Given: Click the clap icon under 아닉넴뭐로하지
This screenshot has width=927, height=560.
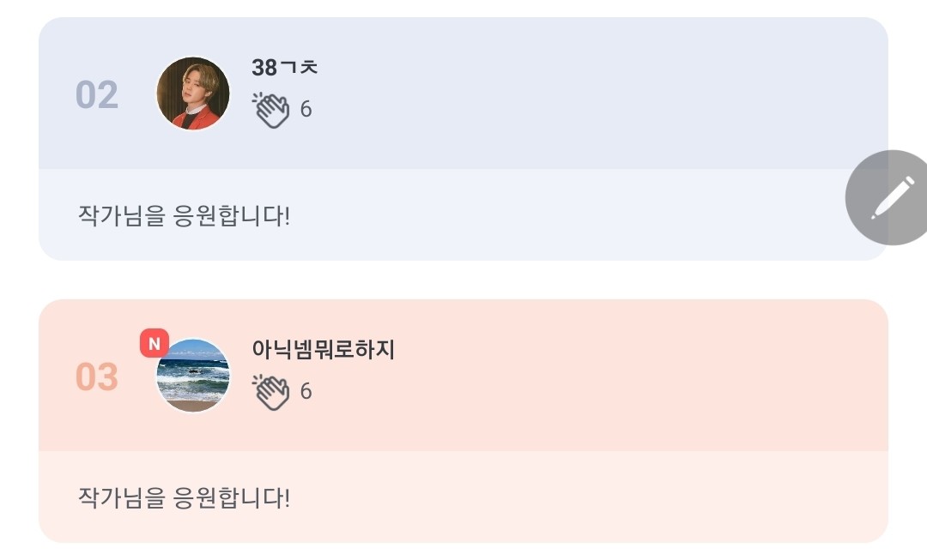Looking at the screenshot, I should [271, 392].
